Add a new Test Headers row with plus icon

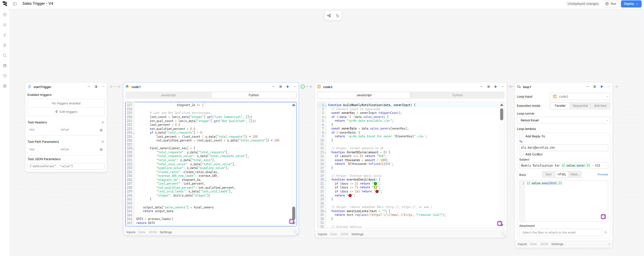[x=103, y=122]
